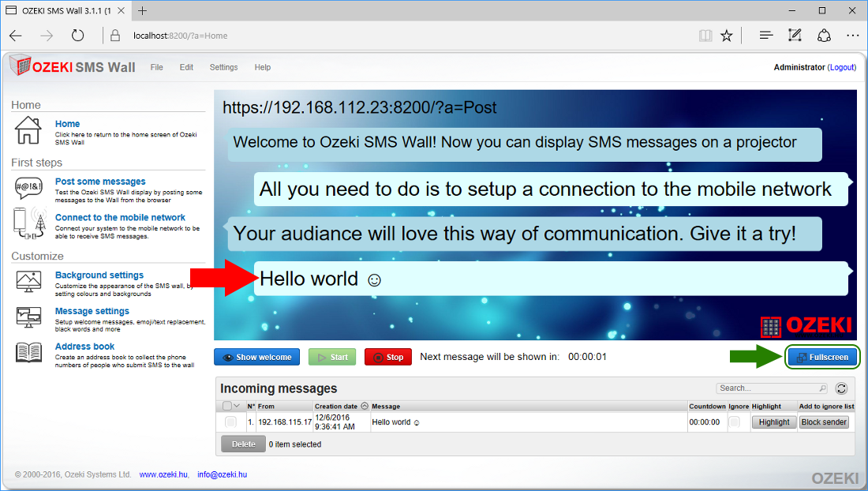868x491 pixels.
Task: Open the Help menu
Action: coord(263,67)
